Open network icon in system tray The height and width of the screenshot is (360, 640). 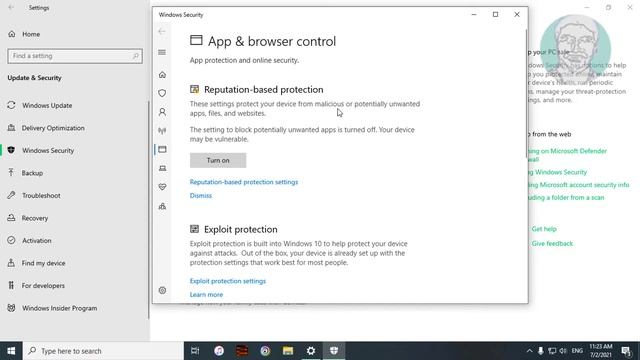tap(552, 351)
